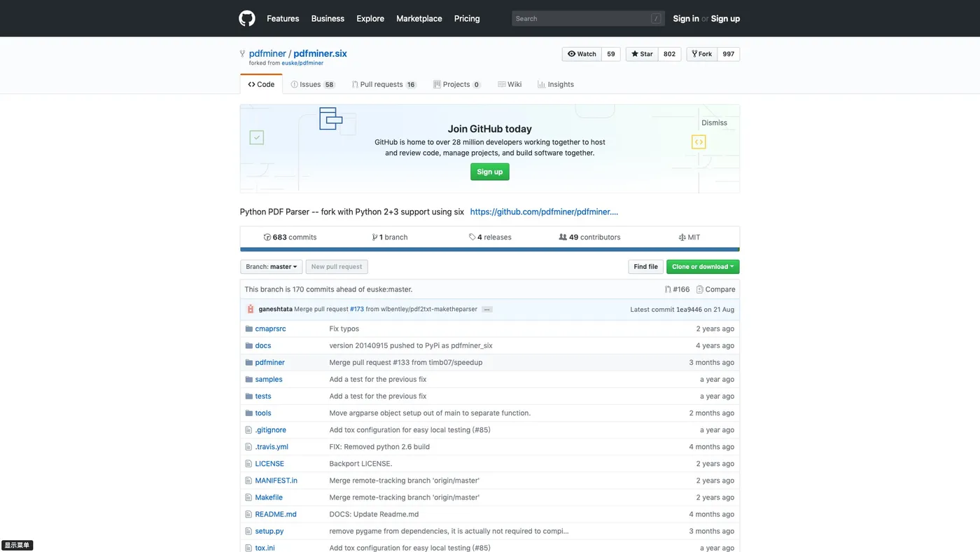Screen dimensions: 980x552
Task: Open the 'Fix typos' commit message
Action: pos(344,329)
